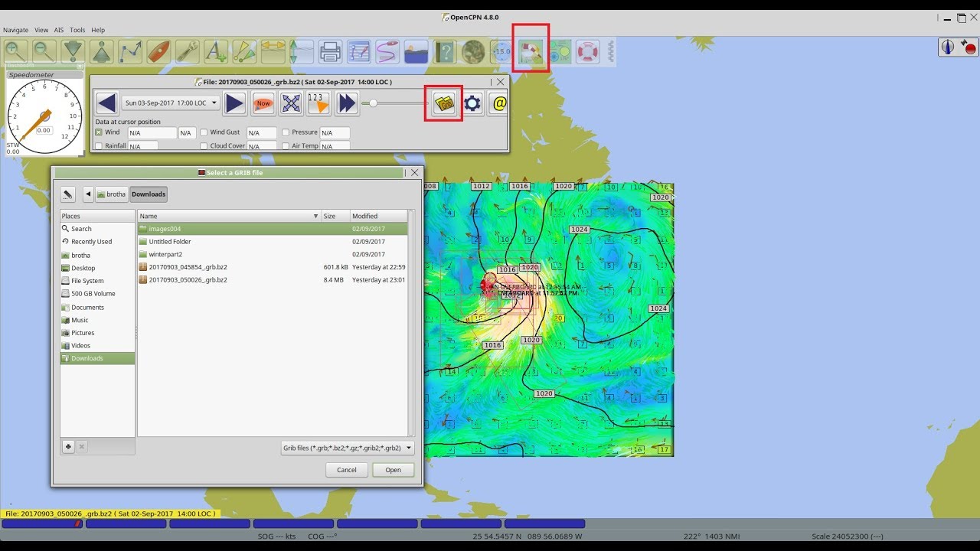Jump to current time with Now button
The image size is (980, 551).
point(263,103)
